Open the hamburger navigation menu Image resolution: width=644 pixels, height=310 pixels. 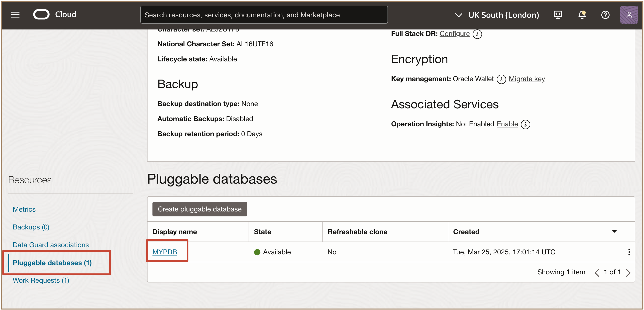pos(15,15)
